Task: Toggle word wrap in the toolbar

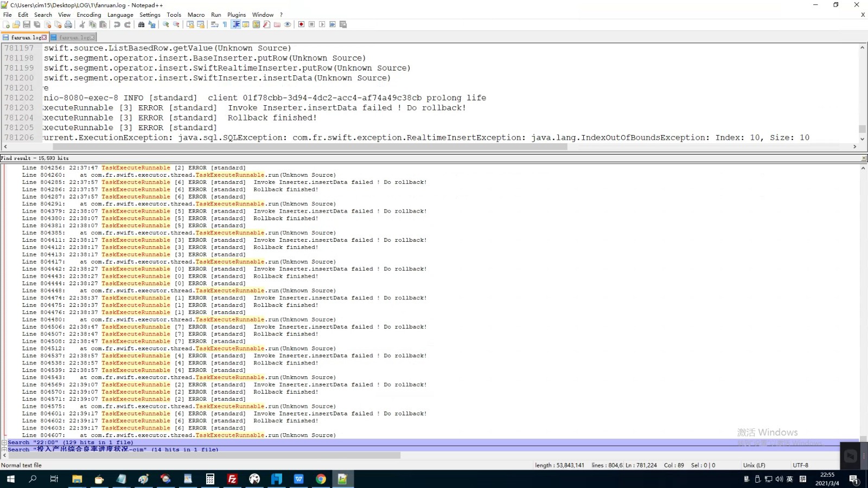Action: (x=214, y=24)
